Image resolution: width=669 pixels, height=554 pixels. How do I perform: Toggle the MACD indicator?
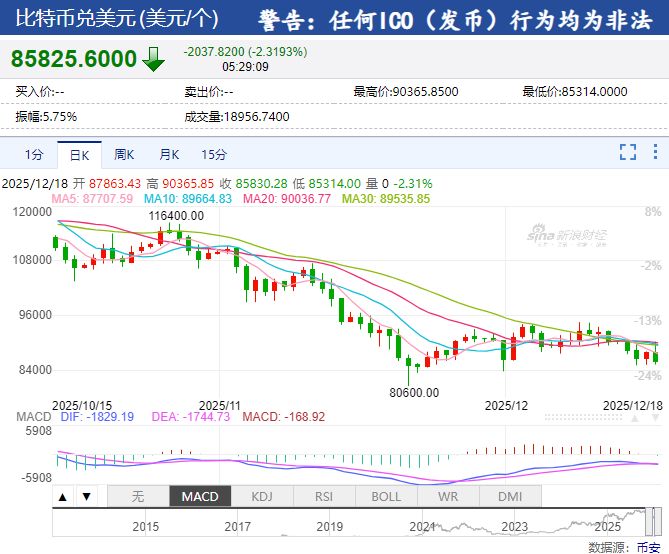click(x=200, y=496)
